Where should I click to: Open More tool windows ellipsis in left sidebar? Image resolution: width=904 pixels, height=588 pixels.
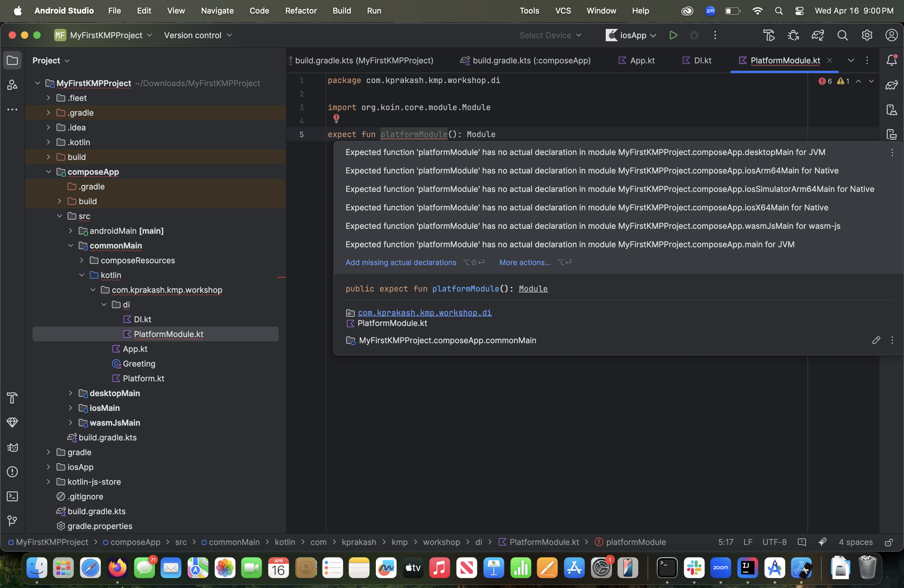tap(12, 109)
